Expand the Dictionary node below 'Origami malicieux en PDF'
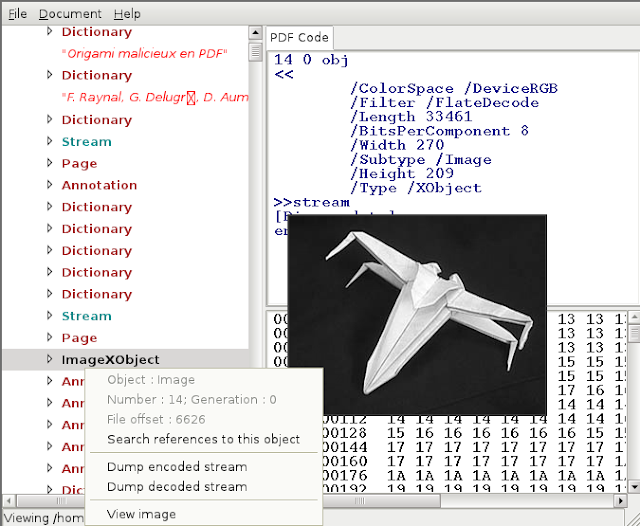The width and height of the screenshot is (640, 526). [x=49, y=75]
